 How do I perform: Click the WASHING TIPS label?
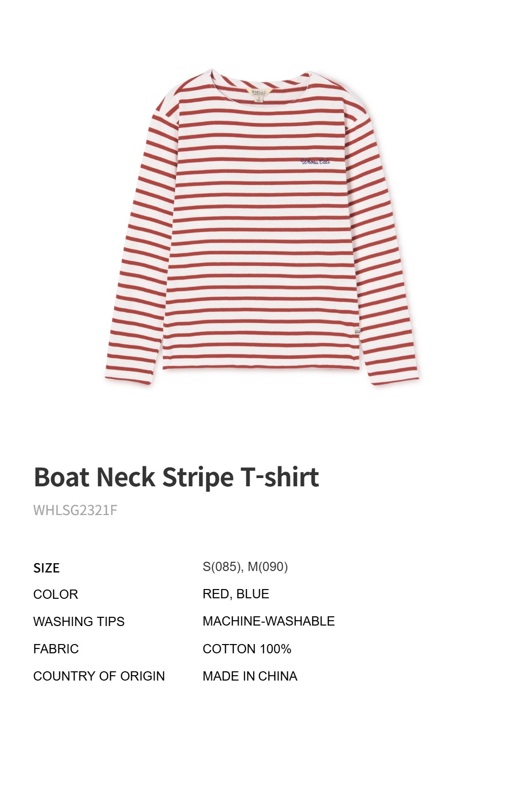pyautogui.click(x=79, y=622)
